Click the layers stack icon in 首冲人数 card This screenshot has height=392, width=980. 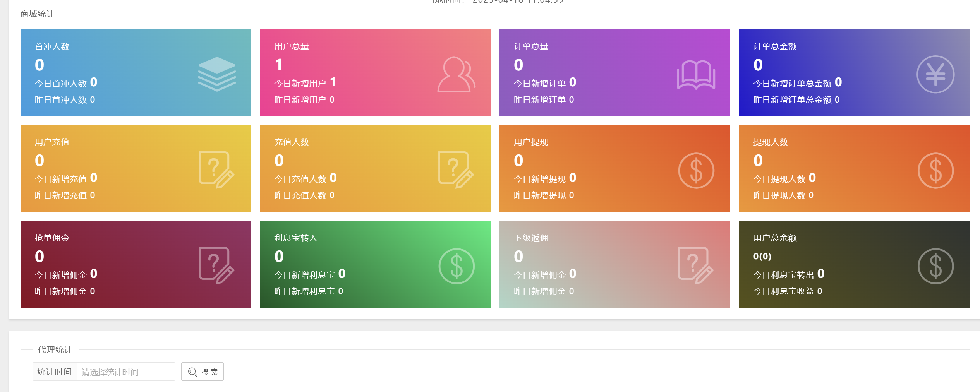217,74
